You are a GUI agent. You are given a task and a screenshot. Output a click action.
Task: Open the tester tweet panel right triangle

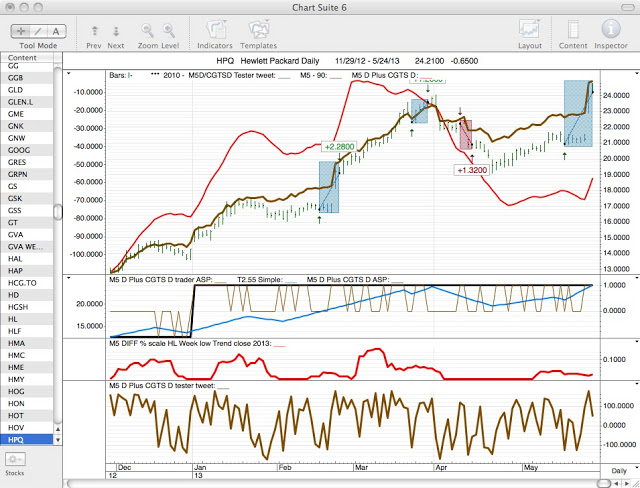coord(636,384)
